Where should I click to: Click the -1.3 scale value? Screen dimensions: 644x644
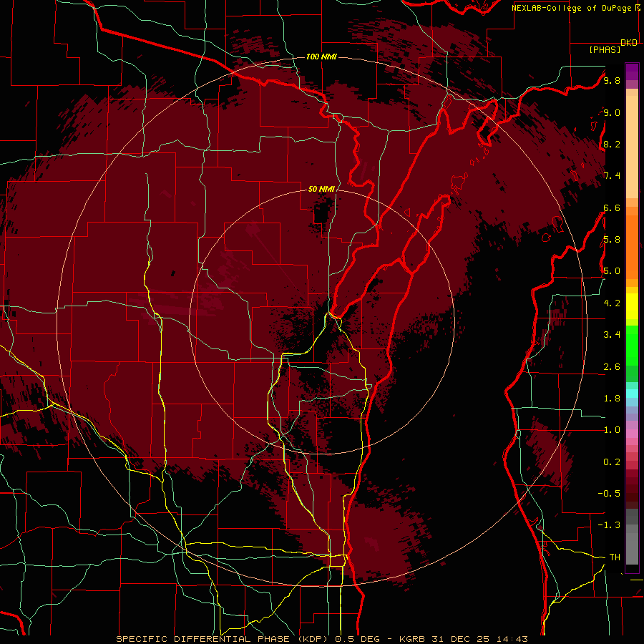pos(609,525)
